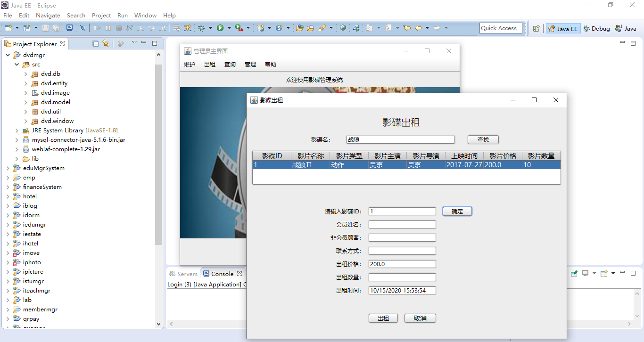Click the 非会员顾客 input field
644x342 pixels.
point(402,238)
